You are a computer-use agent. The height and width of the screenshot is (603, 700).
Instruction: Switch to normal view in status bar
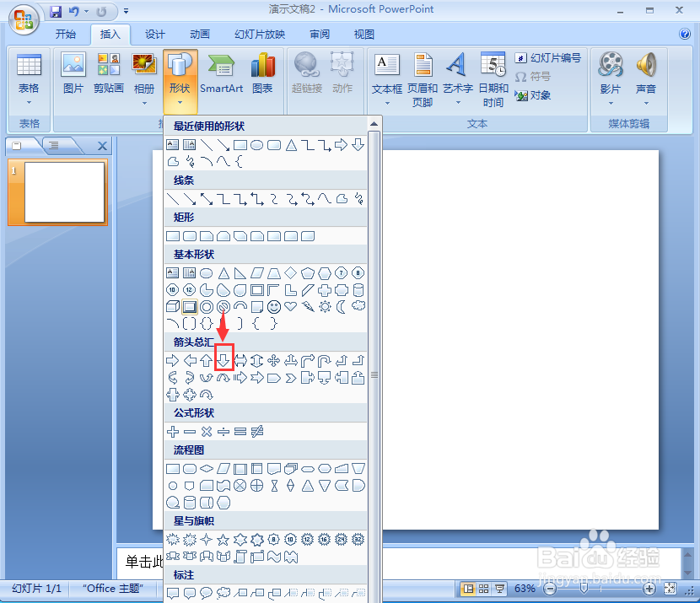pos(468,589)
